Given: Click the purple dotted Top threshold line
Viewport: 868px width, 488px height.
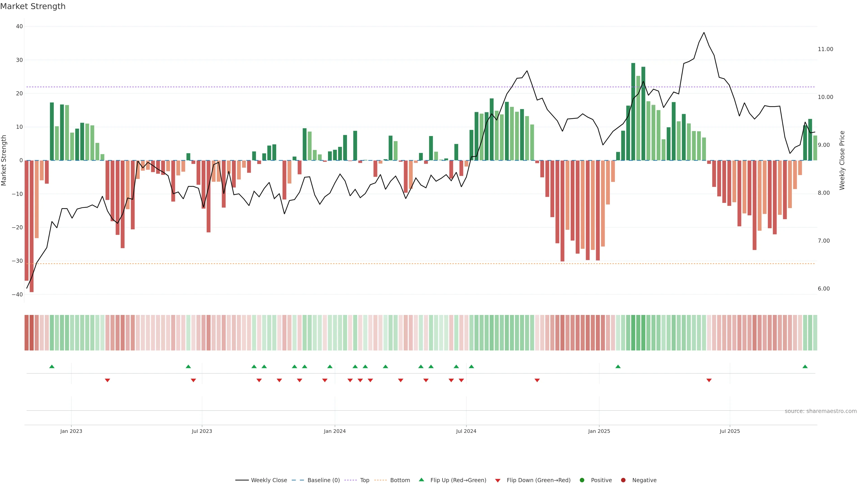Looking at the screenshot, I should coord(337,87).
